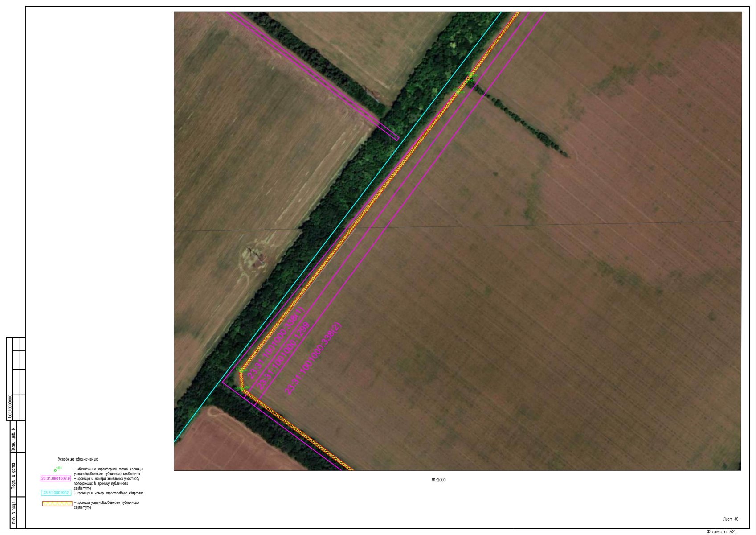This screenshot has width=756, height=535.
Task: Click the red-yellow servitude boundary legend swatch
Action: [57, 504]
